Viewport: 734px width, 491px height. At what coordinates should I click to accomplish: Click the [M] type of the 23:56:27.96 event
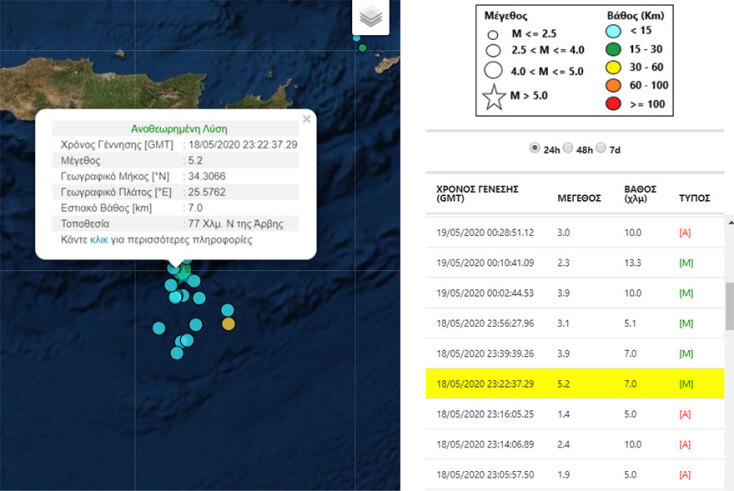686,323
